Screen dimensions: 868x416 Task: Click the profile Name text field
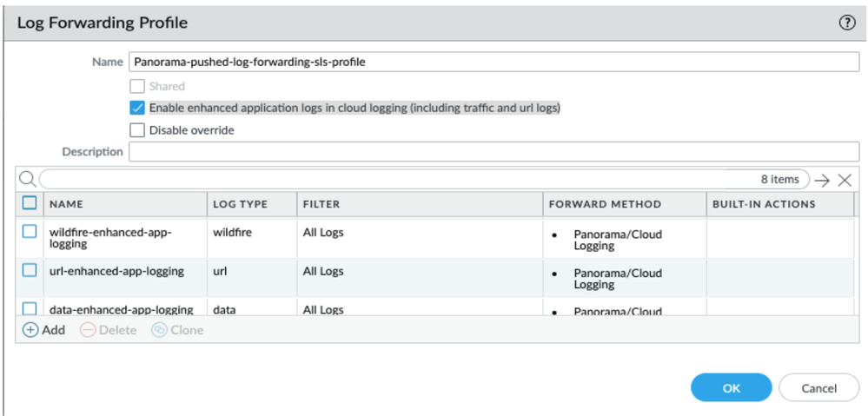494,63
